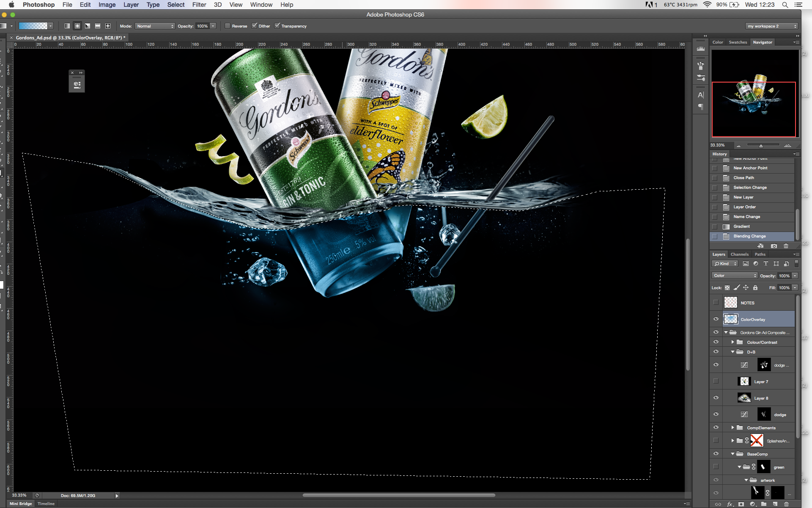Open the Layer menu
Screen dimensions: 812x508
pyautogui.click(x=131, y=5)
